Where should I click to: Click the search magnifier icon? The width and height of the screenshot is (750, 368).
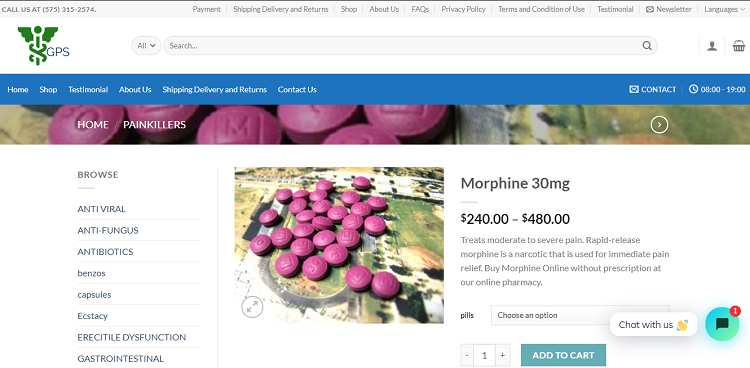pyautogui.click(x=647, y=45)
